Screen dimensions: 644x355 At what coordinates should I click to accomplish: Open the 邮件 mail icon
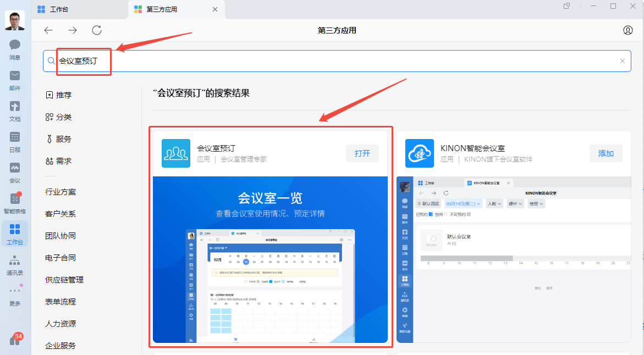click(x=15, y=80)
